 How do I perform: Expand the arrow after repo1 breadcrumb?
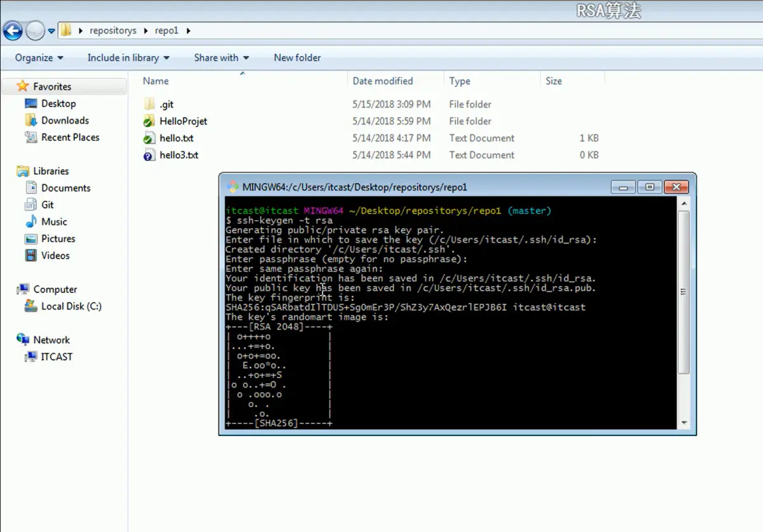point(188,31)
